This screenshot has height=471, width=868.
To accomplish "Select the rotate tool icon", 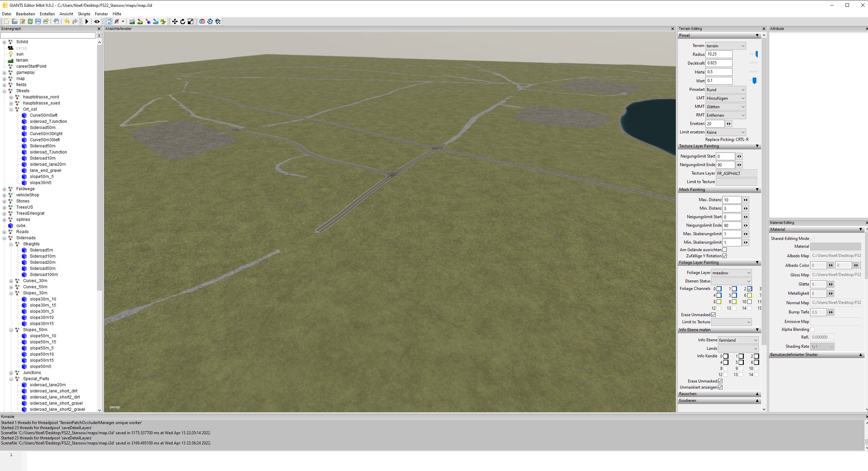I will pos(183,21).
